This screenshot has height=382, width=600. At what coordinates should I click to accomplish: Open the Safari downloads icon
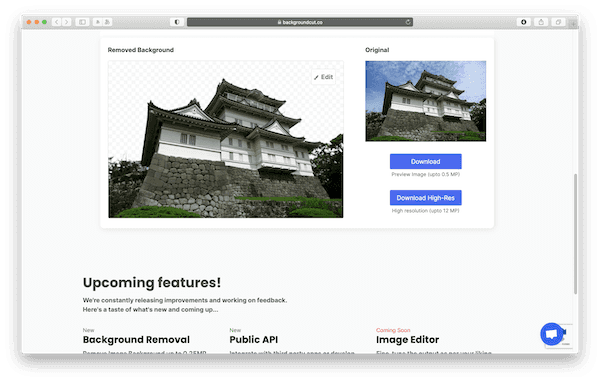pyautogui.click(x=523, y=22)
